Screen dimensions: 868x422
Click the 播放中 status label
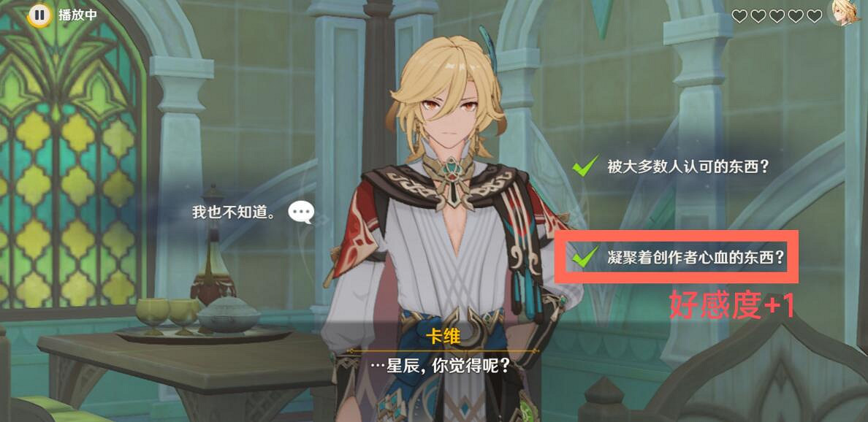point(77,15)
